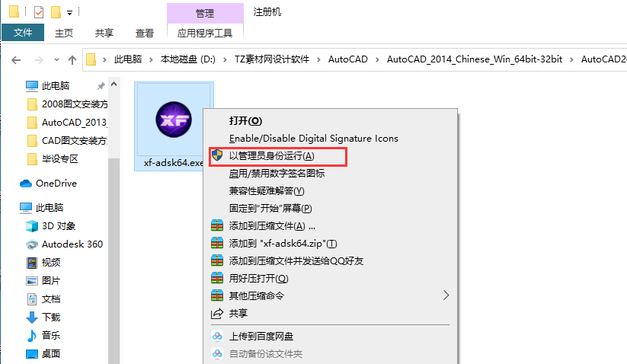Click the shield icon beside Run as administrator
Image resolution: width=627 pixels, height=364 pixels.
(217, 155)
